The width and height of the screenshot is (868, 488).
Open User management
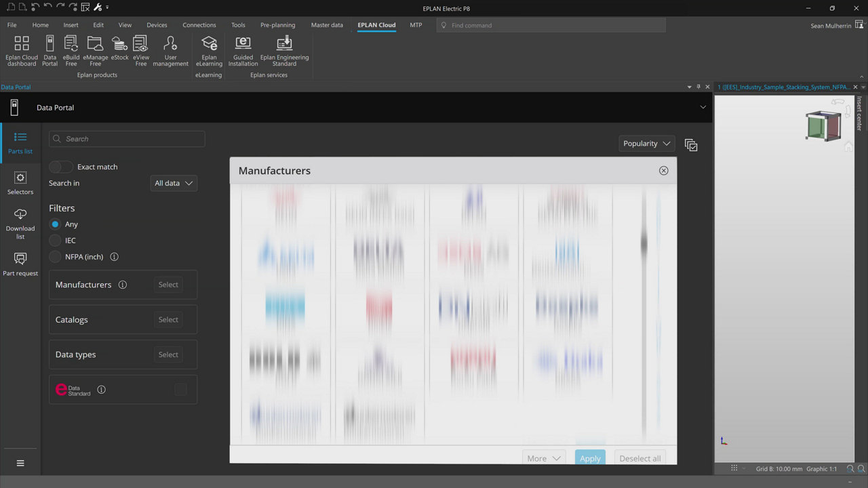tap(170, 51)
